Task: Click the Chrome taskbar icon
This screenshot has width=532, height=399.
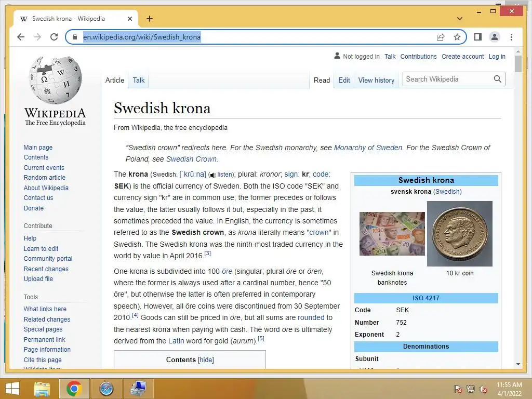Action: tap(74, 389)
